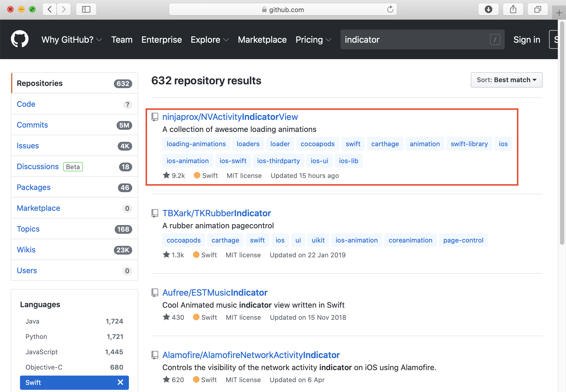Switch to the Commits results tab
Viewport: 566px width, 392px height.
coord(32,125)
